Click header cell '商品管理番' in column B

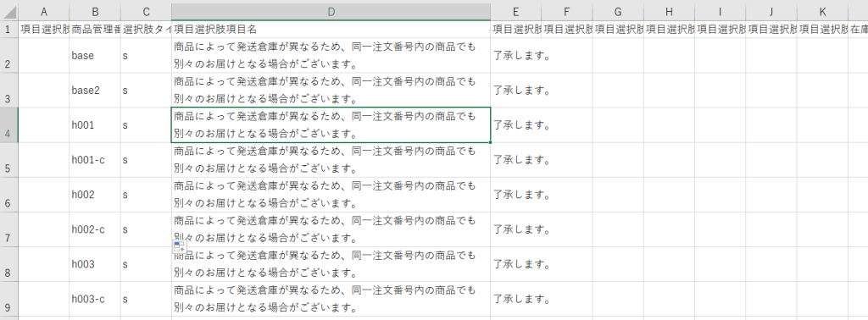click(x=95, y=29)
